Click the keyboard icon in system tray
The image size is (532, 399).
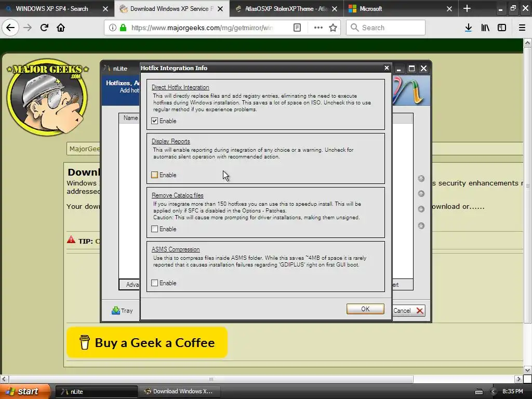478,392
